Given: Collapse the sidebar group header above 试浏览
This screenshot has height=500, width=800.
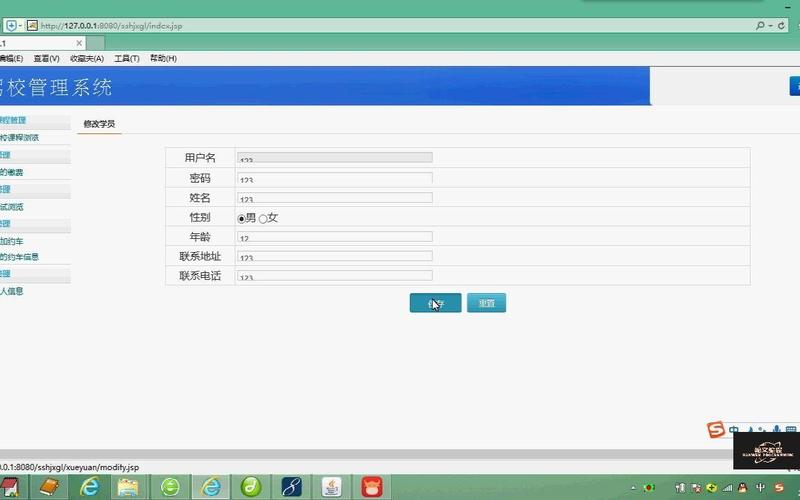Looking at the screenshot, I should click(35, 190).
